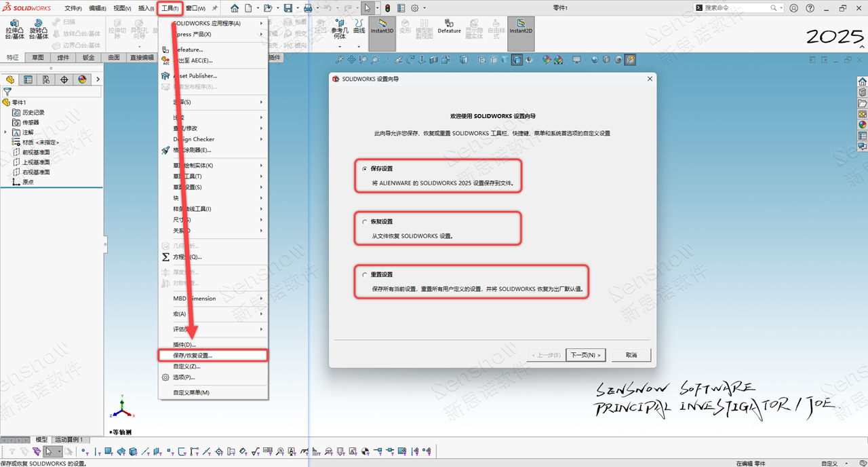
Task: Open the options gear dropdown arrow
Action: pos(425,8)
